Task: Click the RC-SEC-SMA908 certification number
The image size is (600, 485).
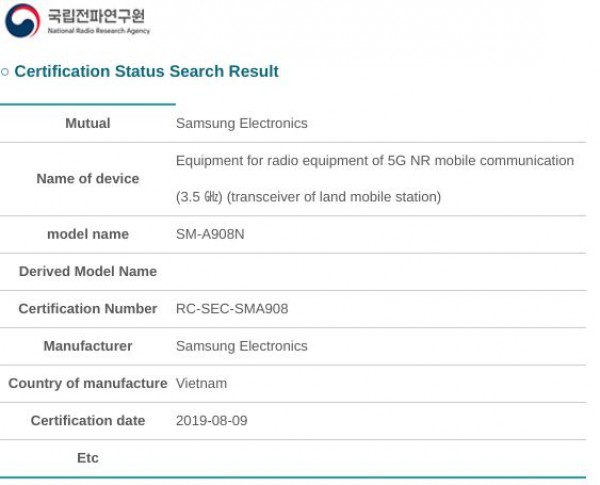Action: tap(232, 309)
